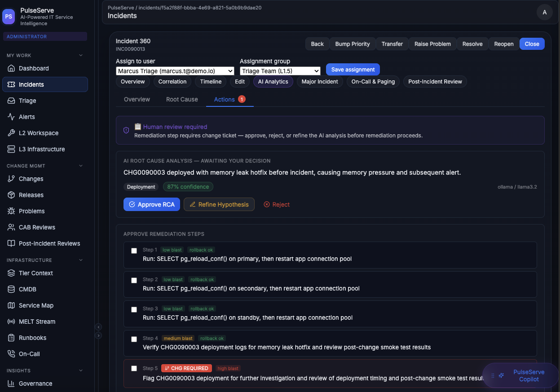Click the Dashboard icon in the sidebar
This screenshot has width=560, height=392.
[11, 68]
